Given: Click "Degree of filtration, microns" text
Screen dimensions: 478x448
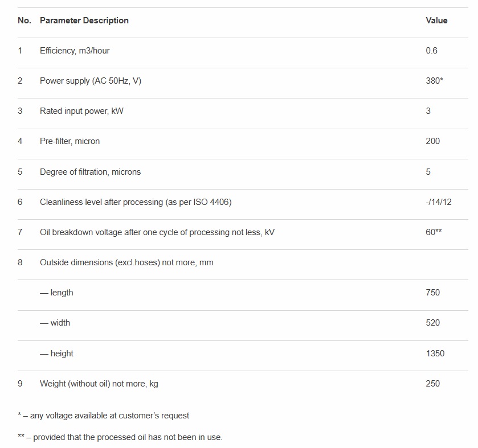Looking at the screenshot, I should (90, 172).
